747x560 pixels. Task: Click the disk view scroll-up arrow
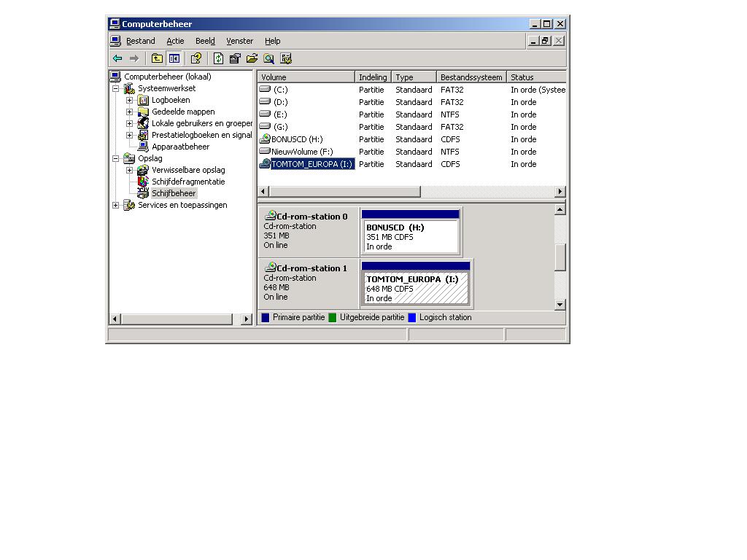pyautogui.click(x=560, y=209)
